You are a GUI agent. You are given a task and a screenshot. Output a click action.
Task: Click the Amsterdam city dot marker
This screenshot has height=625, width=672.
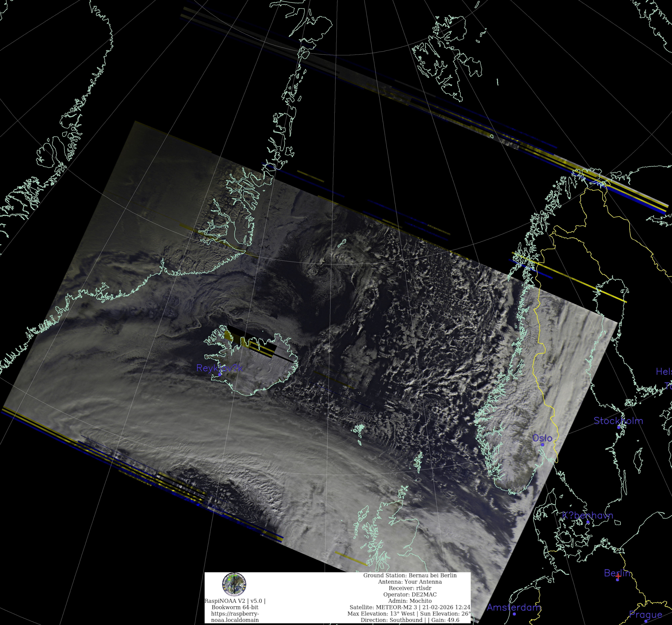(x=514, y=614)
